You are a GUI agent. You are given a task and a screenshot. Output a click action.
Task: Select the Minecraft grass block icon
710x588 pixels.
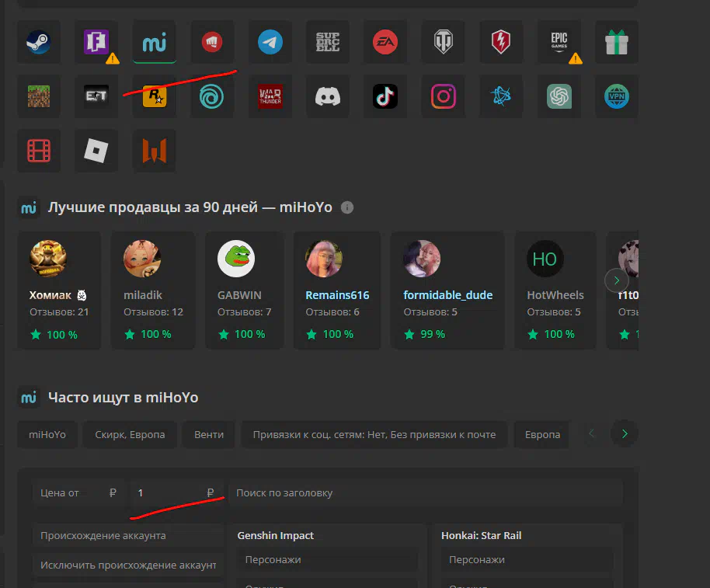tap(39, 96)
